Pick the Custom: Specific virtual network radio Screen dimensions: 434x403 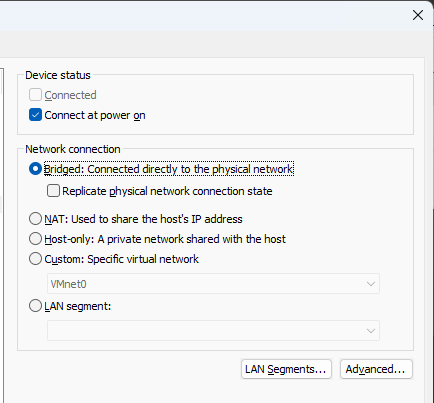(35, 259)
